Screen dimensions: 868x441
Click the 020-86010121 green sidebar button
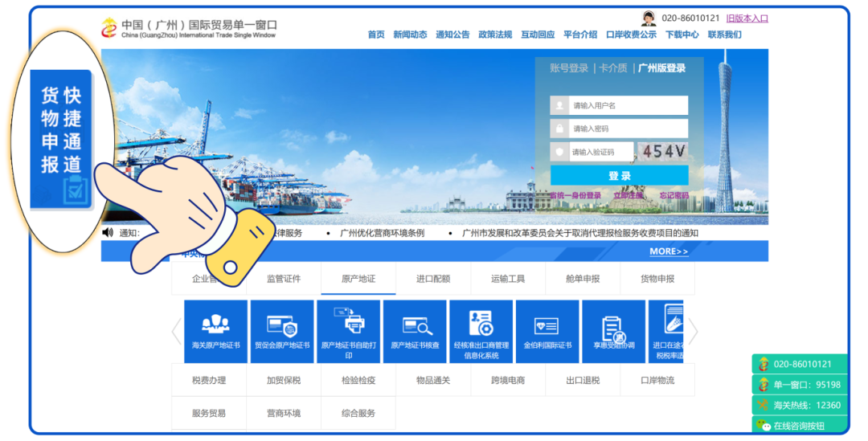pyautogui.click(x=800, y=364)
